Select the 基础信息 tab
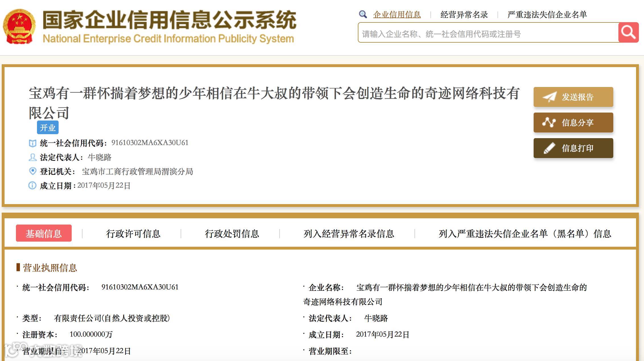644x361 pixels. (x=44, y=233)
